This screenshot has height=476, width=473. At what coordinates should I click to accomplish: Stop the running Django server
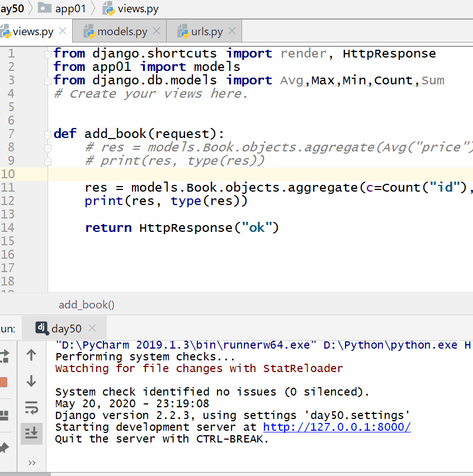point(3,382)
